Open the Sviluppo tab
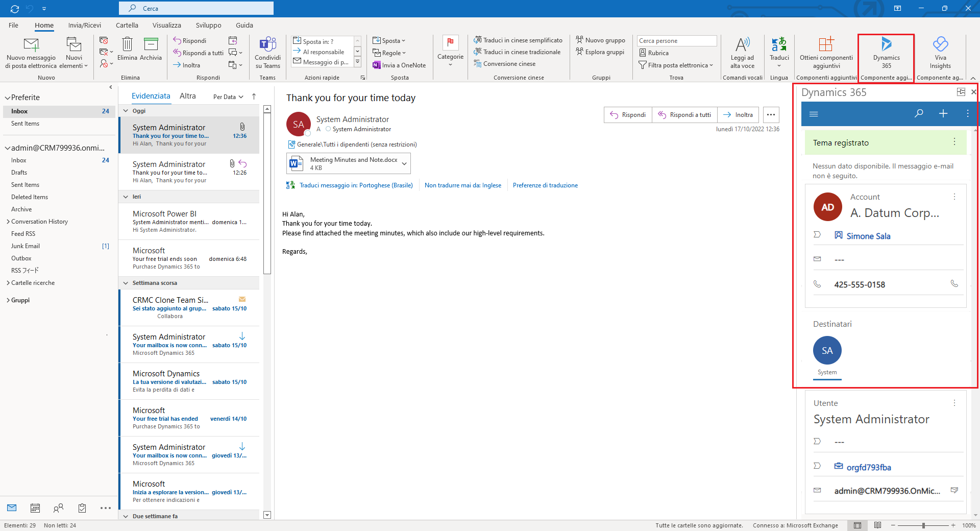Screen dimensions: 980x531 click(x=209, y=25)
